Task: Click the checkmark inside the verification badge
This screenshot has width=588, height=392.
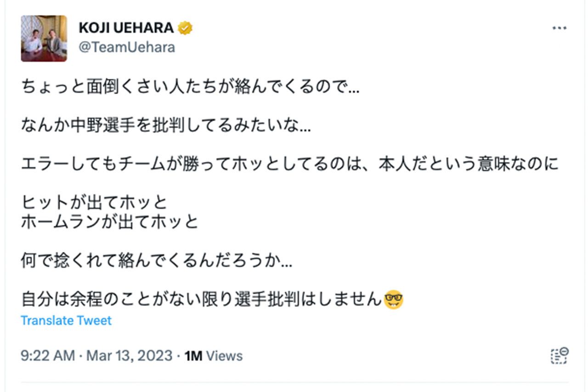Action: coord(185,28)
